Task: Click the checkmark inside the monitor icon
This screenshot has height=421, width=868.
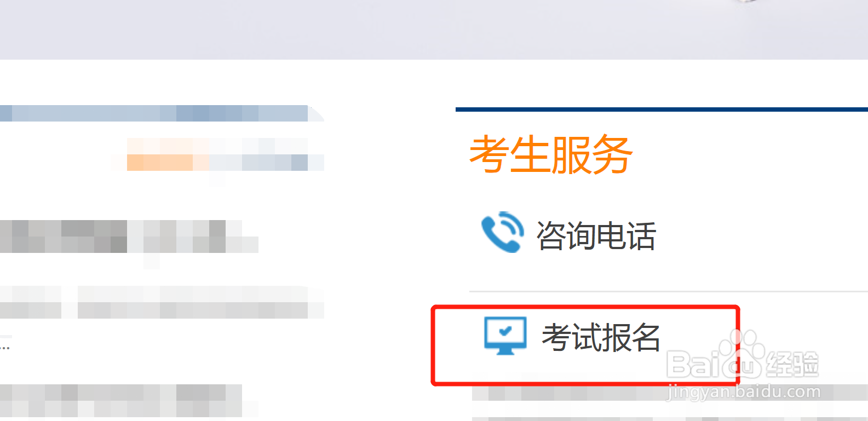Action: click(505, 331)
